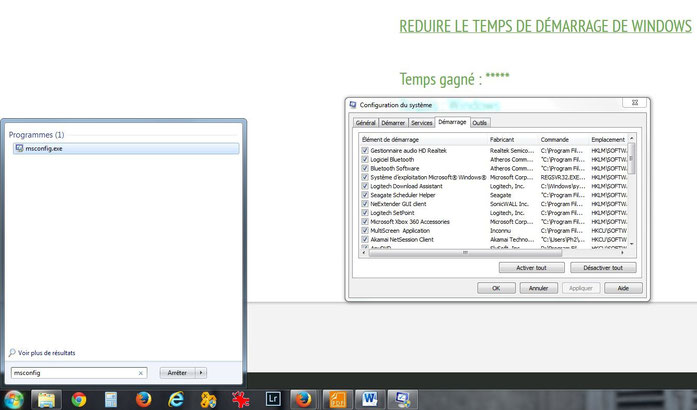Switch to the Outils tab
The width and height of the screenshot is (697, 410).
click(x=480, y=123)
